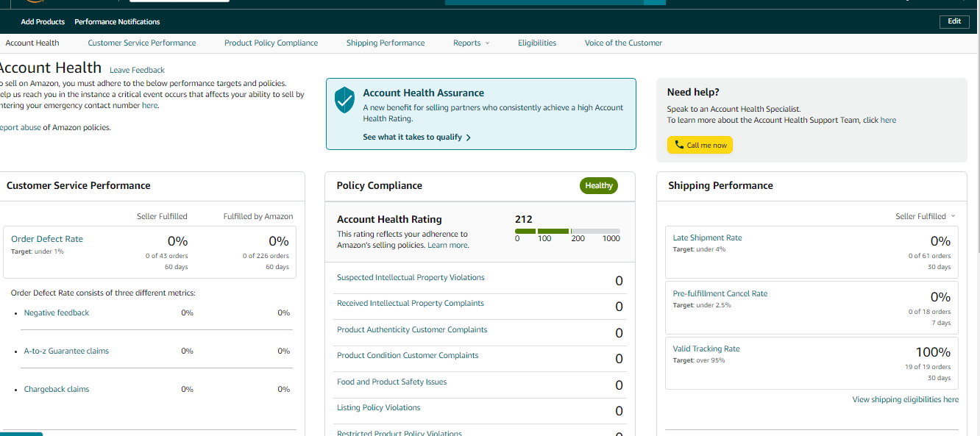The image size is (980, 436).
Task: Open Voice of the Customer tab
Action: [x=623, y=43]
